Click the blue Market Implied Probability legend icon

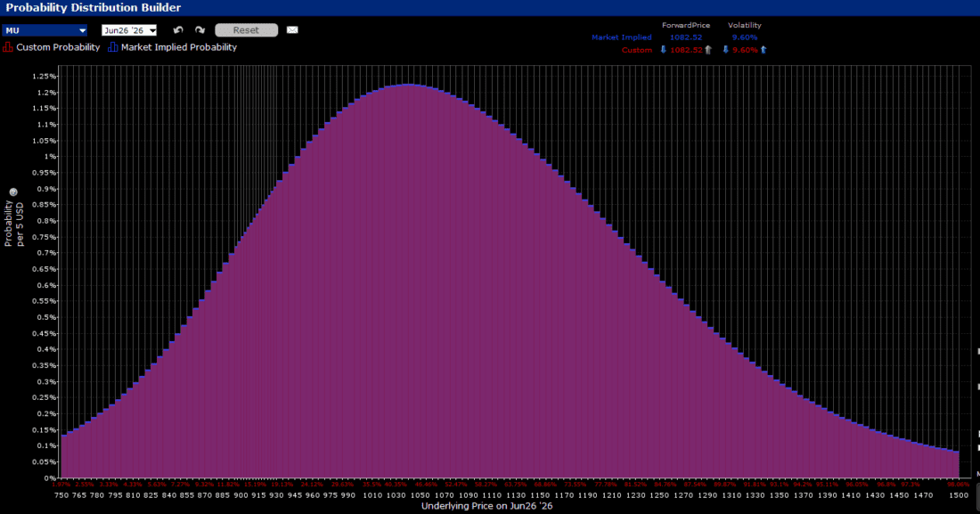pos(112,47)
